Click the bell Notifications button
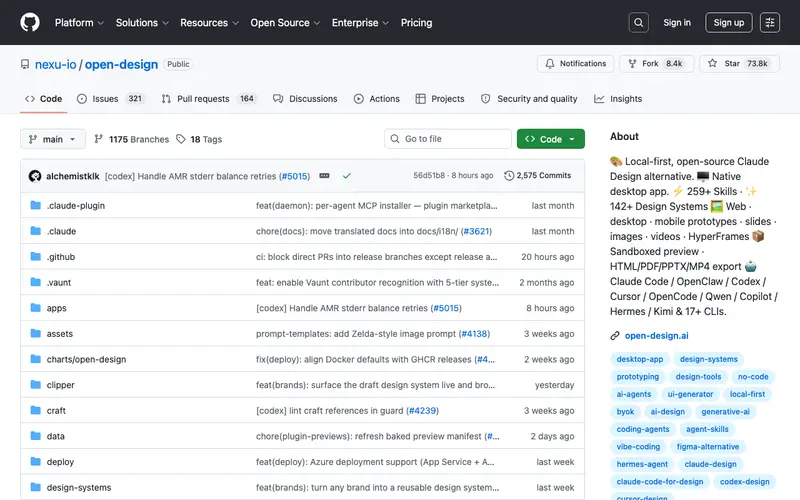The image size is (800, 500). click(576, 64)
